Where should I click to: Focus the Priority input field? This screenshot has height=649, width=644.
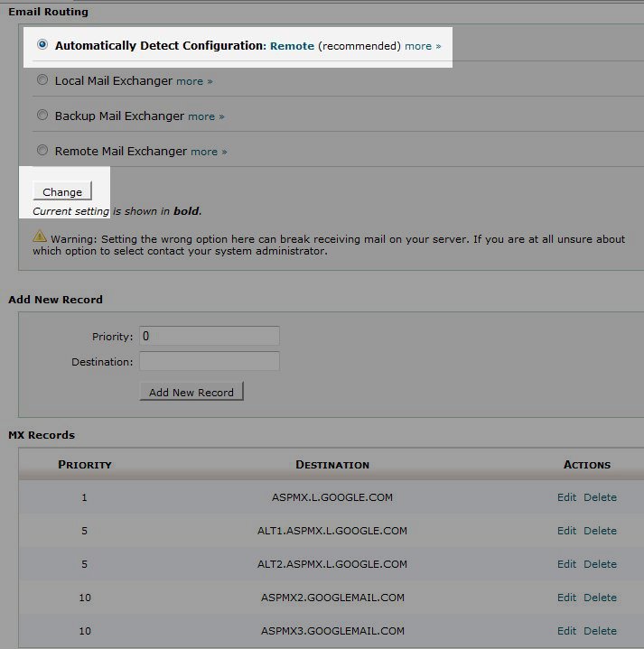tap(209, 336)
